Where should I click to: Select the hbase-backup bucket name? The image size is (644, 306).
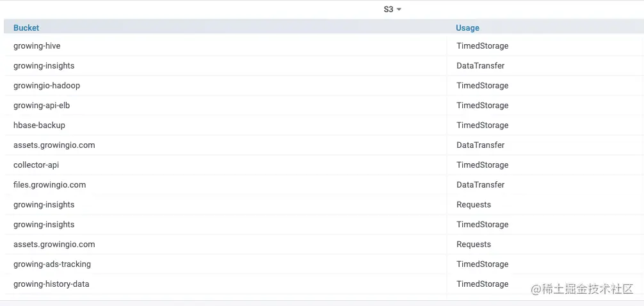40,125
